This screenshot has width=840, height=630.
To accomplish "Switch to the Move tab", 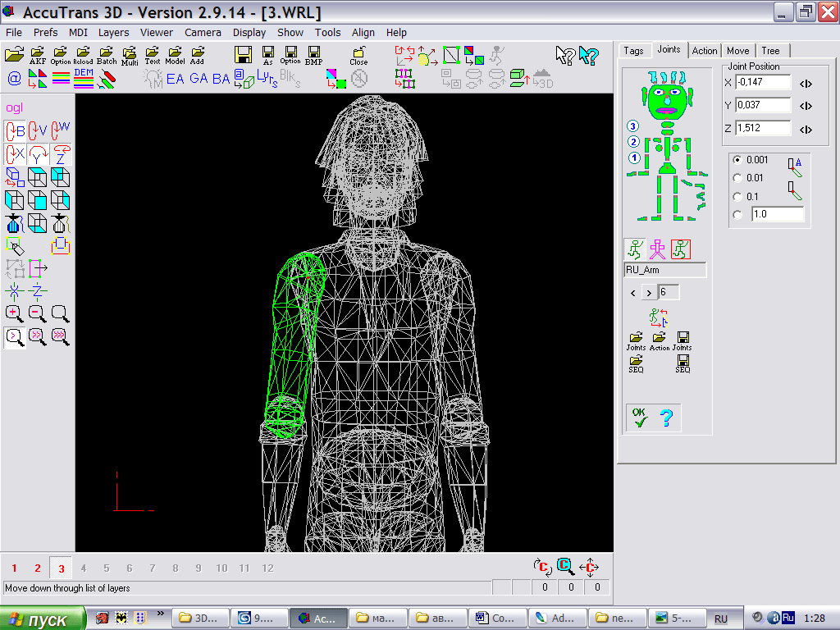I will 737,50.
